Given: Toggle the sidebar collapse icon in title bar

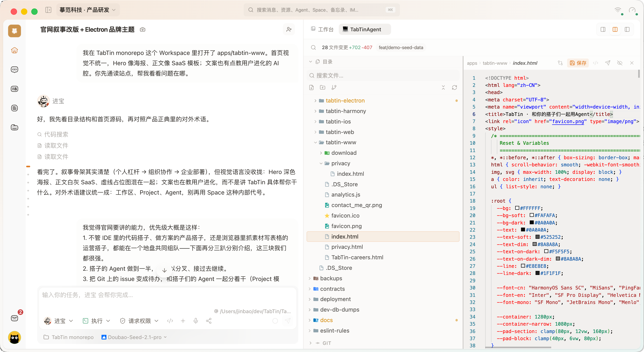Looking at the screenshot, I should pyautogui.click(x=48, y=10).
